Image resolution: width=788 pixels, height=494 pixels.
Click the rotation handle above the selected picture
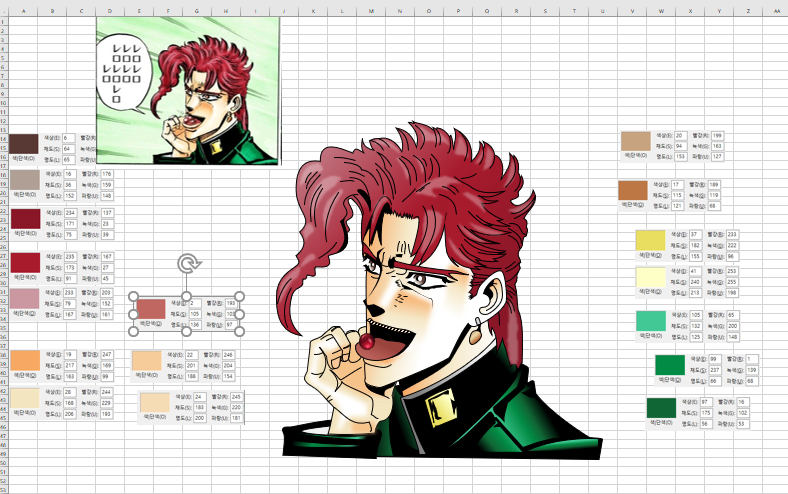tap(189, 263)
